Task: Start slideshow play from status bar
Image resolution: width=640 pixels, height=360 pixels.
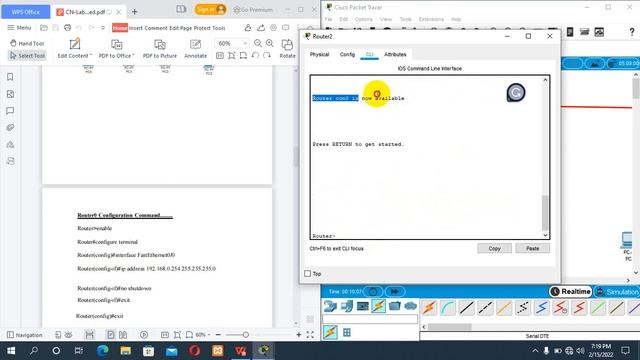Action: pos(144,335)
